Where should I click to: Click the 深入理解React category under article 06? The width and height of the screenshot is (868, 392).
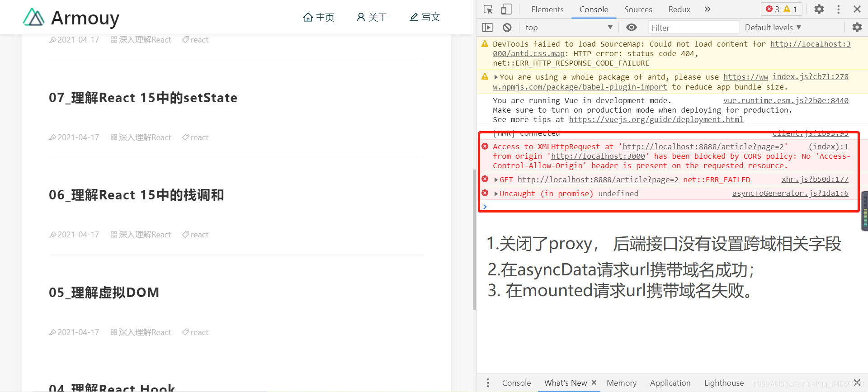point(145,235)
